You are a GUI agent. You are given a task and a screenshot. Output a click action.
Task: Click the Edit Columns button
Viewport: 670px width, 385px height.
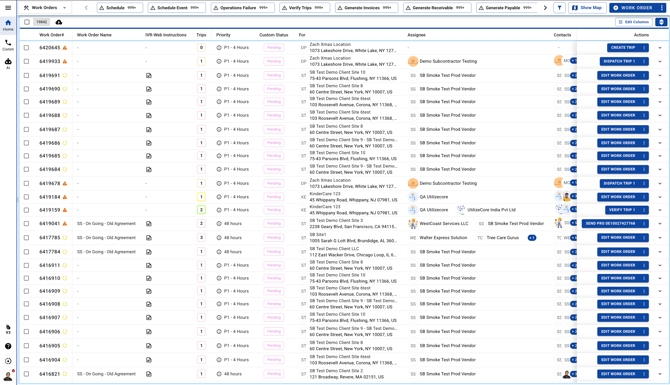point(634,22)
